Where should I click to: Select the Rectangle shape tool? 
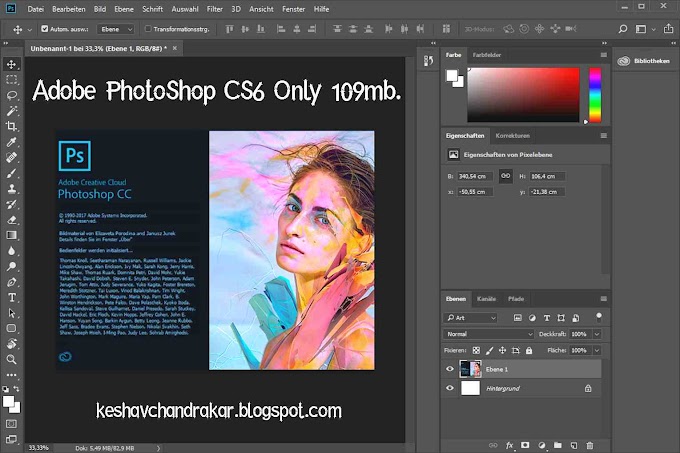12,328
